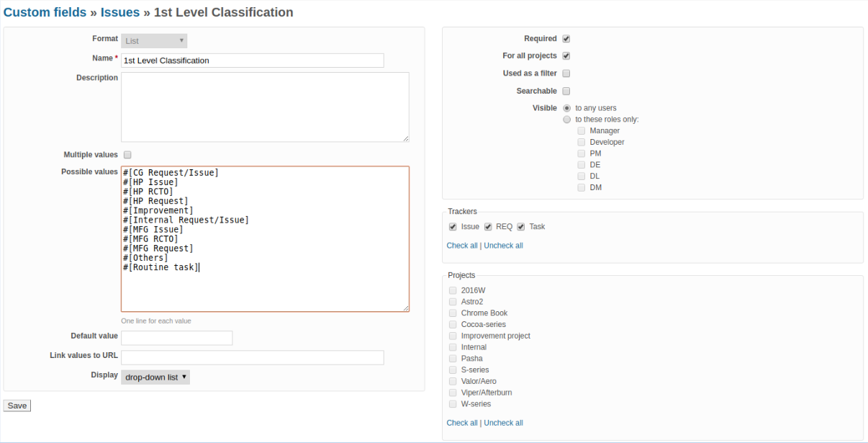Check the Developer role checkbox
868x443 pixels.
click(581, 142)
